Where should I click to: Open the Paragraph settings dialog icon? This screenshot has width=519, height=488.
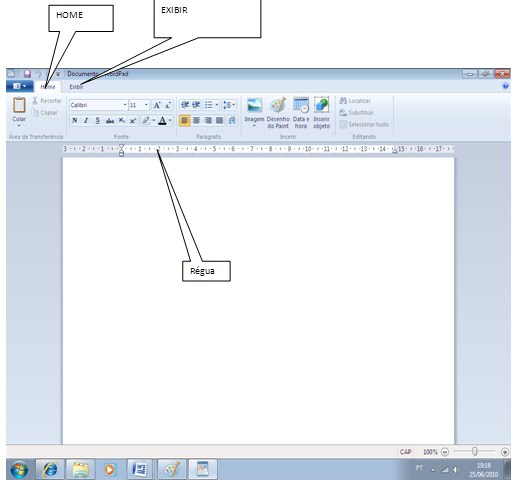(232, 120)
